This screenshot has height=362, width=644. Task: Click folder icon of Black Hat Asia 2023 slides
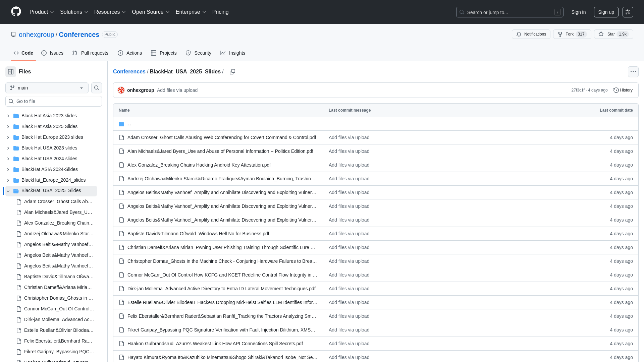[16, 116]
